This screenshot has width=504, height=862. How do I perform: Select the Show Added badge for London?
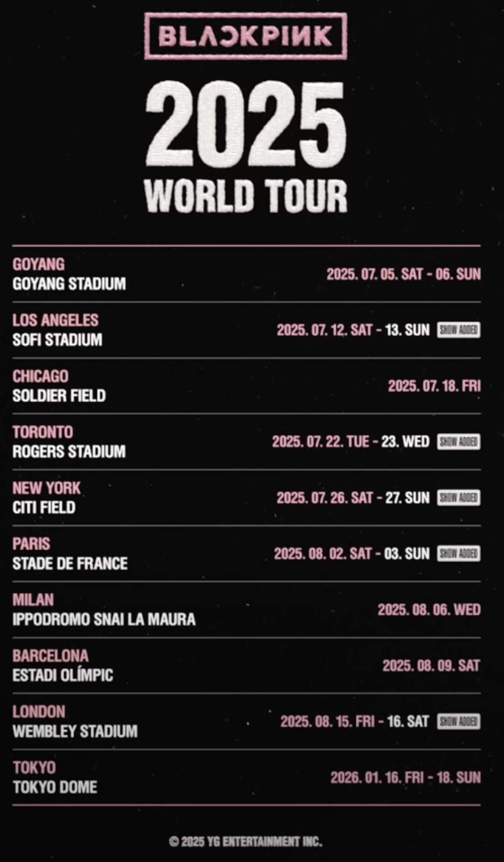coord(458,721)
